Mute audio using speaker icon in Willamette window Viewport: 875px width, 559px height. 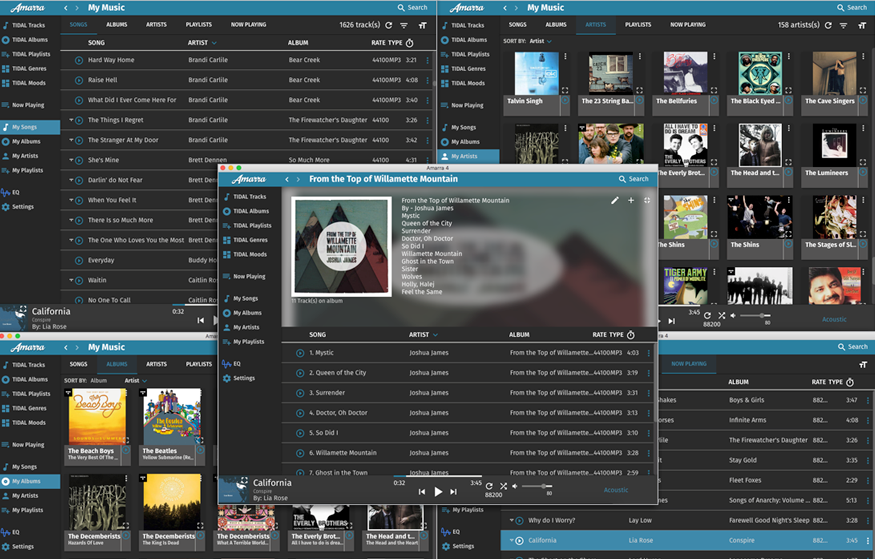click(515, 486)
